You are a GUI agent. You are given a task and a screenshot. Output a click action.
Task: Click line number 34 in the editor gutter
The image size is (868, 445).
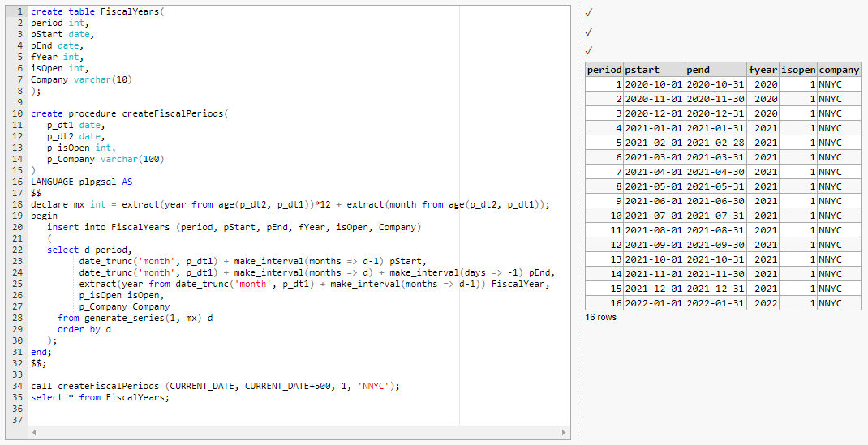click(17, 386)
